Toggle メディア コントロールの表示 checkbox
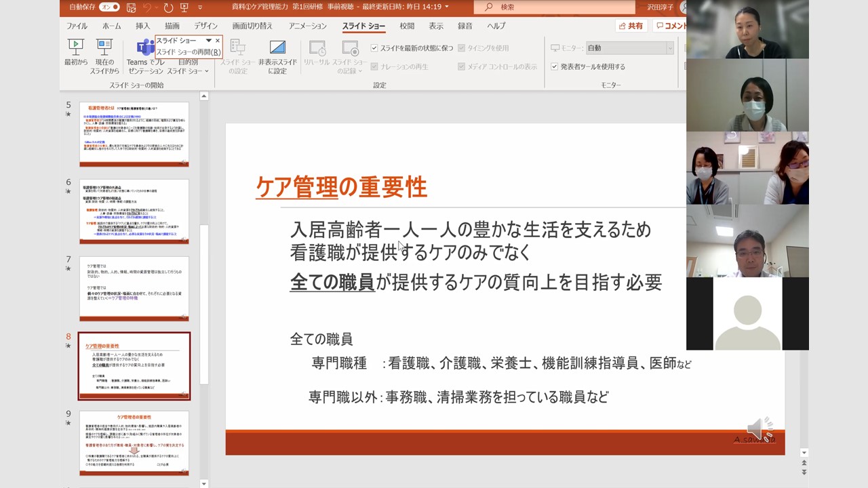Viewport: 868px width, 488px height. pos(462,67)
